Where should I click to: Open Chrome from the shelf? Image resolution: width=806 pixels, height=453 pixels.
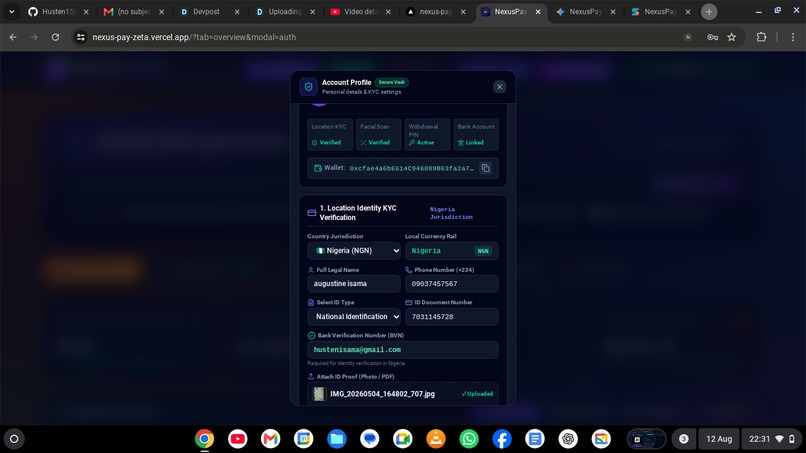(205, 439)
